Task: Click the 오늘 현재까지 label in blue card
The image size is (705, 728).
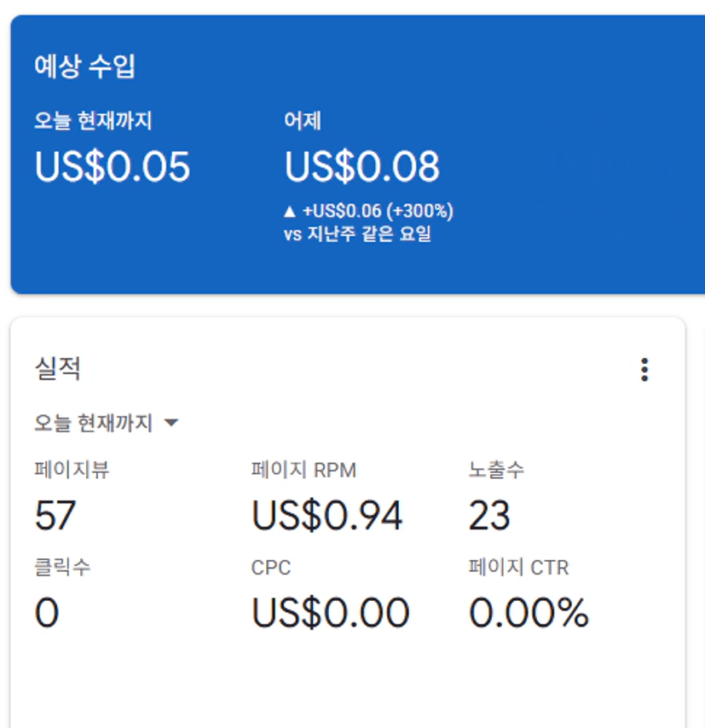Action: click(x=94, y=121)
